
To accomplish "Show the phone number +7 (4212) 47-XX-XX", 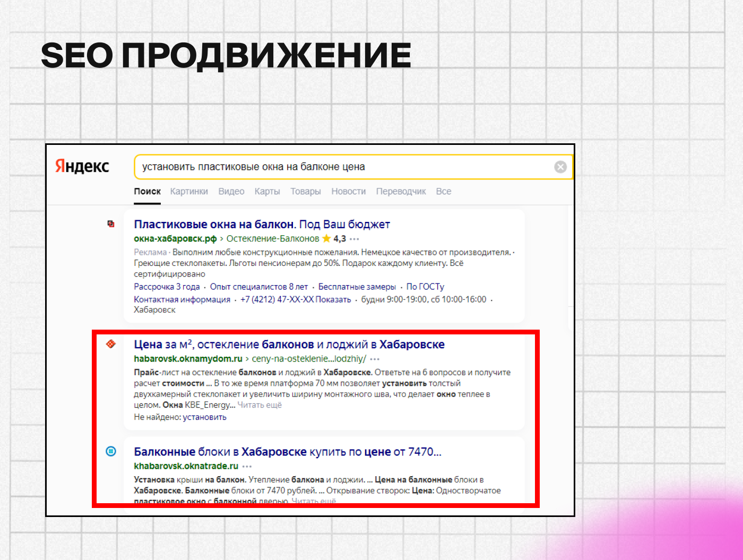I will tap(296, 299).
